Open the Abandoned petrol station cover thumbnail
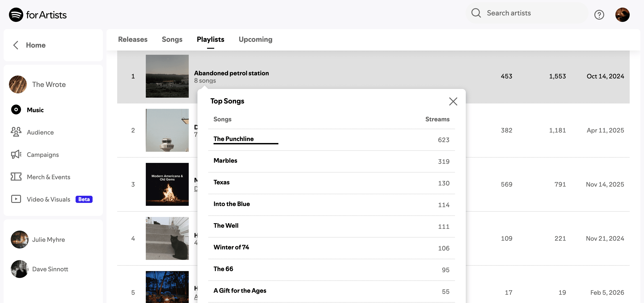 pos(167,76)
